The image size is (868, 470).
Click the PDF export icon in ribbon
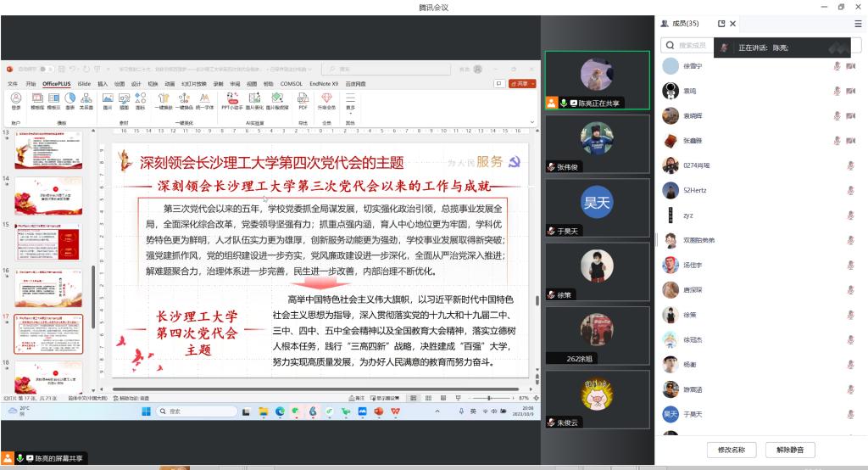(303, 100)
